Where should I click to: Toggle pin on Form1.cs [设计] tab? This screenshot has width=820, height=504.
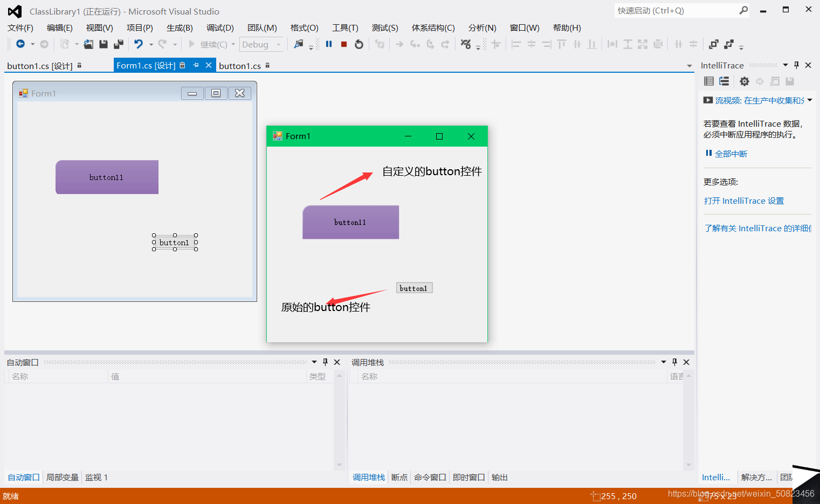tap(196, 65)
